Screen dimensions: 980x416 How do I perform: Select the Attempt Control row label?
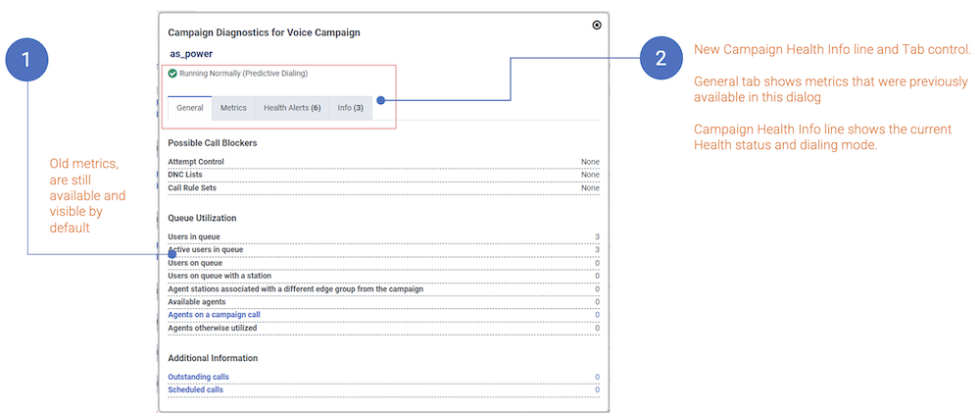pos(196,161)
